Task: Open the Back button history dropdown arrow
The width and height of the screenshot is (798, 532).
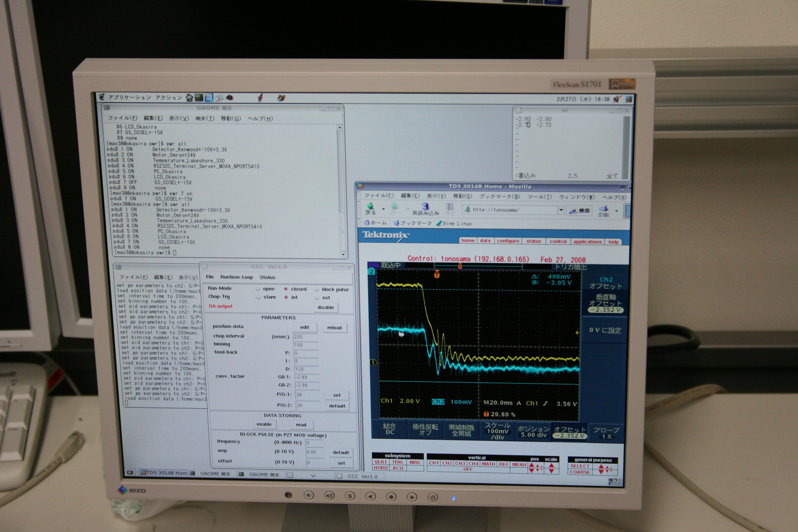Action: [383, 209]
